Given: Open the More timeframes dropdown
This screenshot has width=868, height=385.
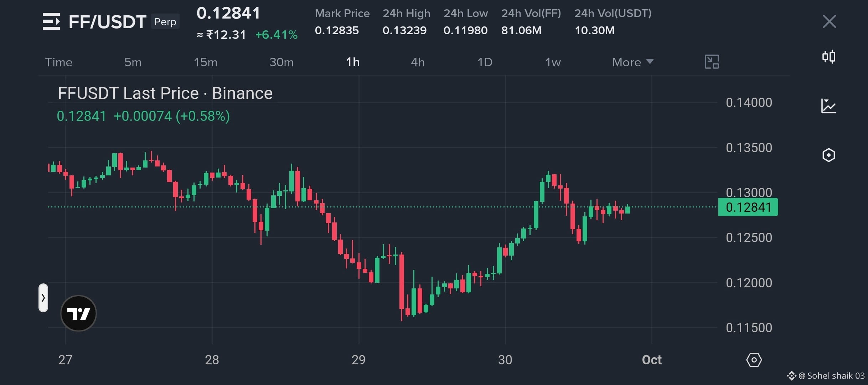Looking at the screenshot, I should pos(632,62).
